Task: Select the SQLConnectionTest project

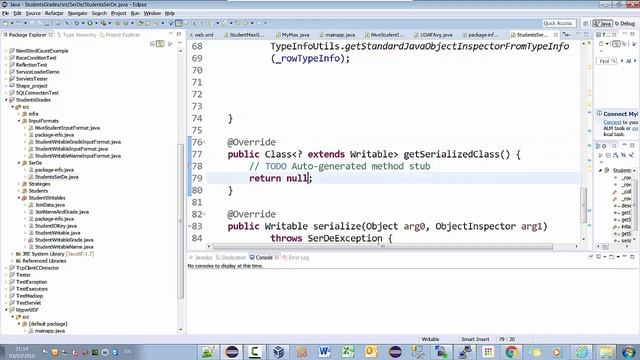Action: coord(37,93)
